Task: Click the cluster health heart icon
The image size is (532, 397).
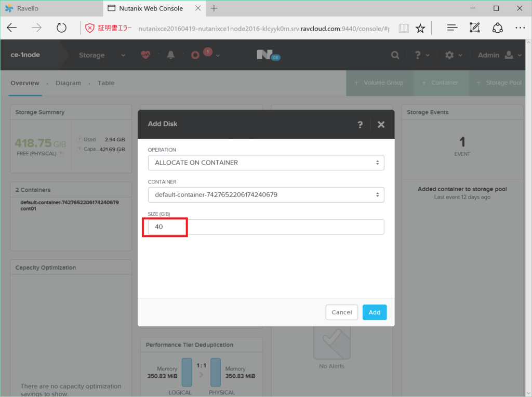Action: pos(145,55)
